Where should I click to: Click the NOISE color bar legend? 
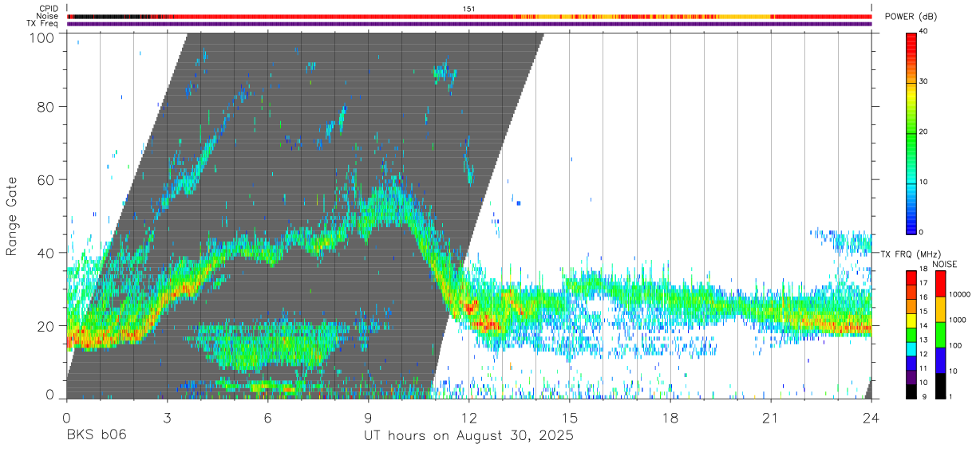941,333
